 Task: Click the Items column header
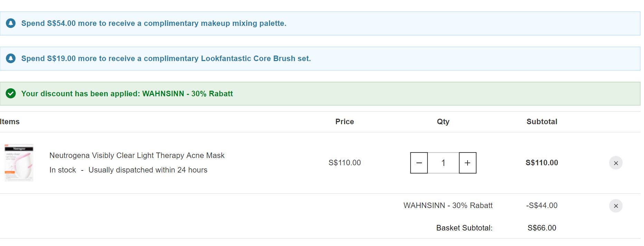[x=10, y=122]
